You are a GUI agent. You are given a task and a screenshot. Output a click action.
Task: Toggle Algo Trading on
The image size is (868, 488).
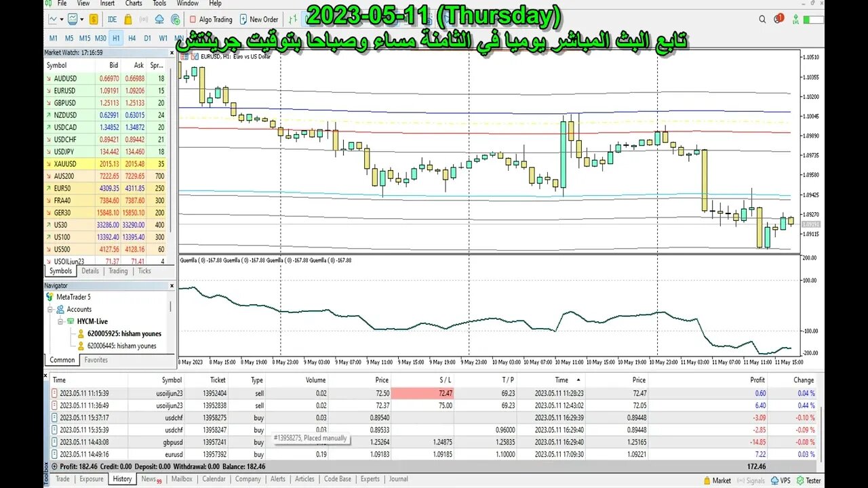tap(211, 20)
